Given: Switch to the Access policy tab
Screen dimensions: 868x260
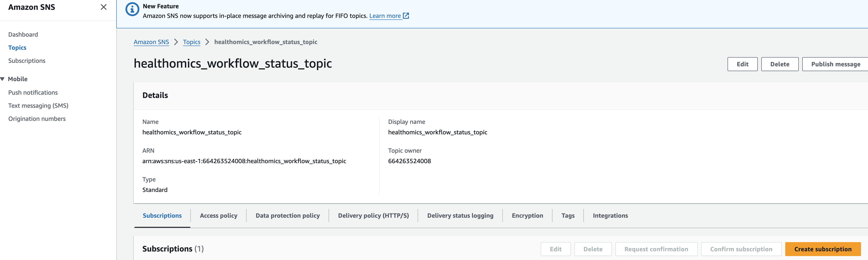Looking at the screenshot, I should click(218, 216).
